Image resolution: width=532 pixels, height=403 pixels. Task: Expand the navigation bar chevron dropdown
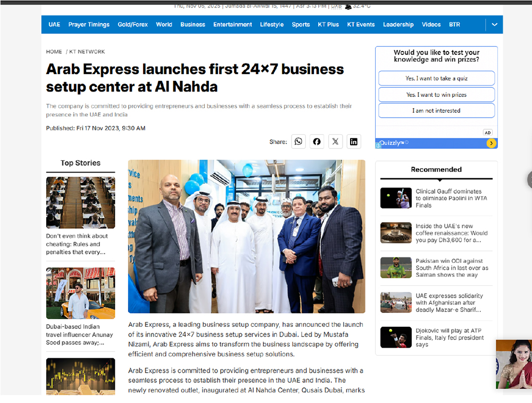[495, 24]
